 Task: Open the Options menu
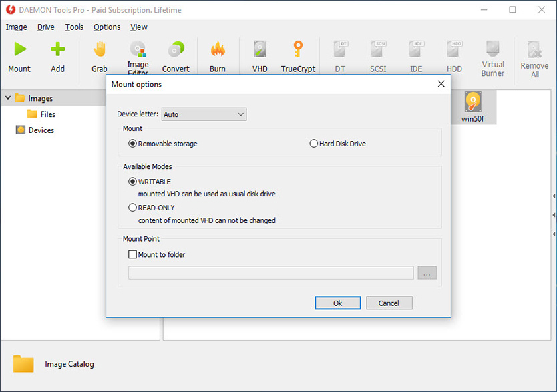(107, 27)
